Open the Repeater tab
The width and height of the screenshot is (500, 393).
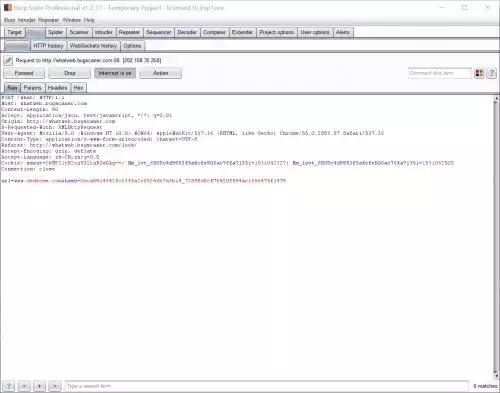(129, 32)
